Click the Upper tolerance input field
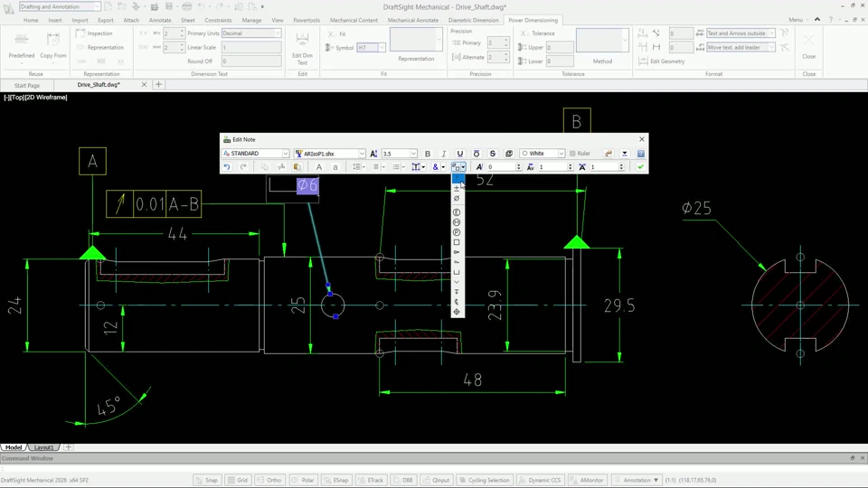The width and height of the screenshot is (868, 488). pos(560,48)
